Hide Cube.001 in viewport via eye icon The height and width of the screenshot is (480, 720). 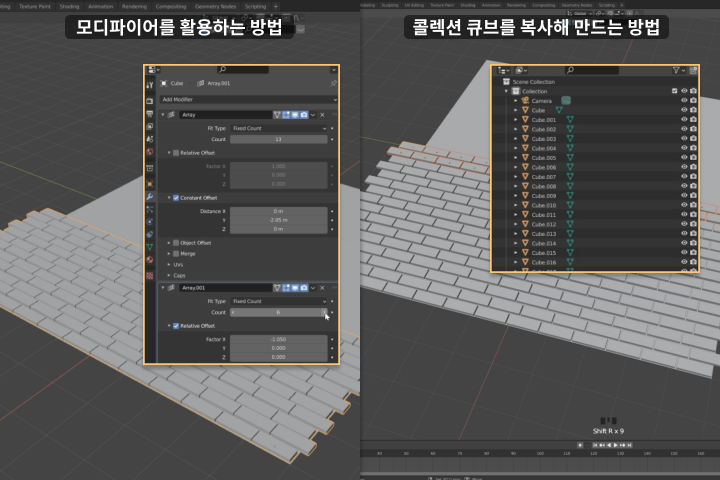[684, 119]
